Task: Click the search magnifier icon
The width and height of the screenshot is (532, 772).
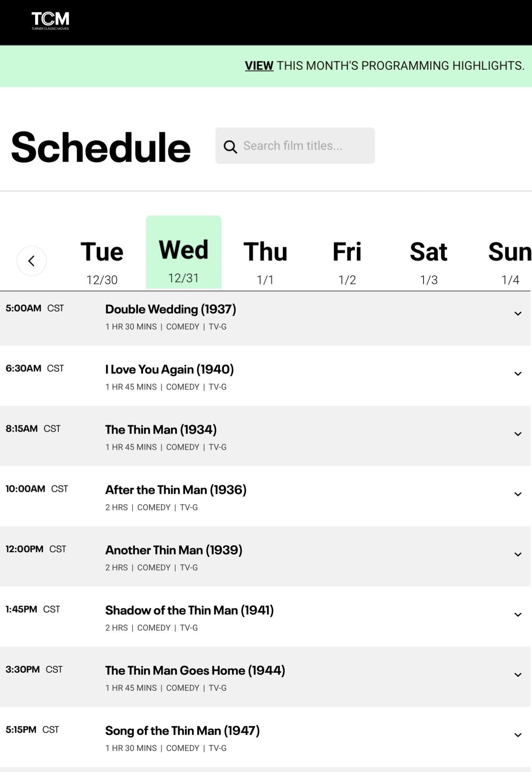Action: point(230,147)
